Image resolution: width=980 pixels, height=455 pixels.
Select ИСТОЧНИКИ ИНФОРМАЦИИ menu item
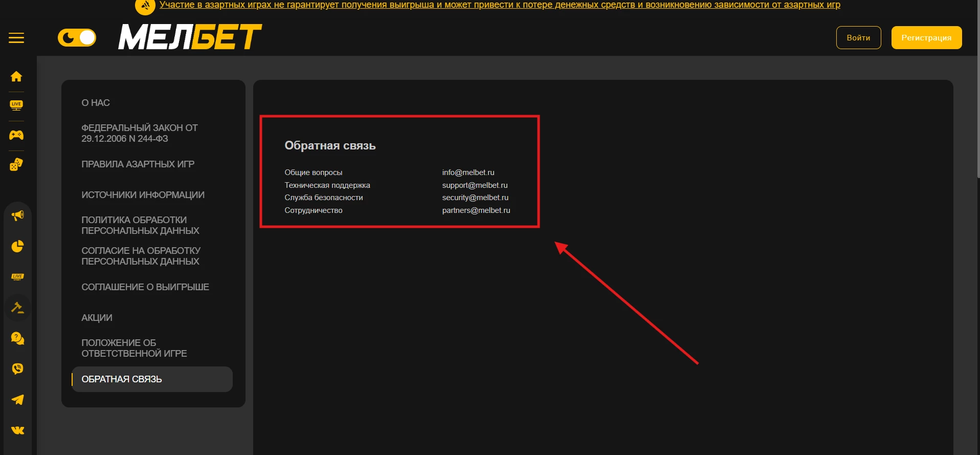click(143, 195)
